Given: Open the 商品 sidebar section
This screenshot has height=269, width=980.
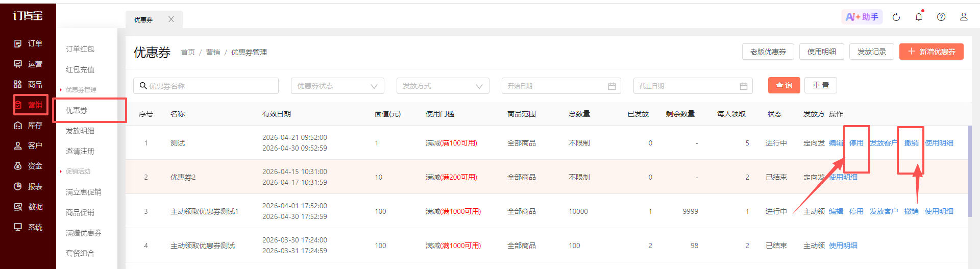Looking at the screenshot, I should coord(28,84).
